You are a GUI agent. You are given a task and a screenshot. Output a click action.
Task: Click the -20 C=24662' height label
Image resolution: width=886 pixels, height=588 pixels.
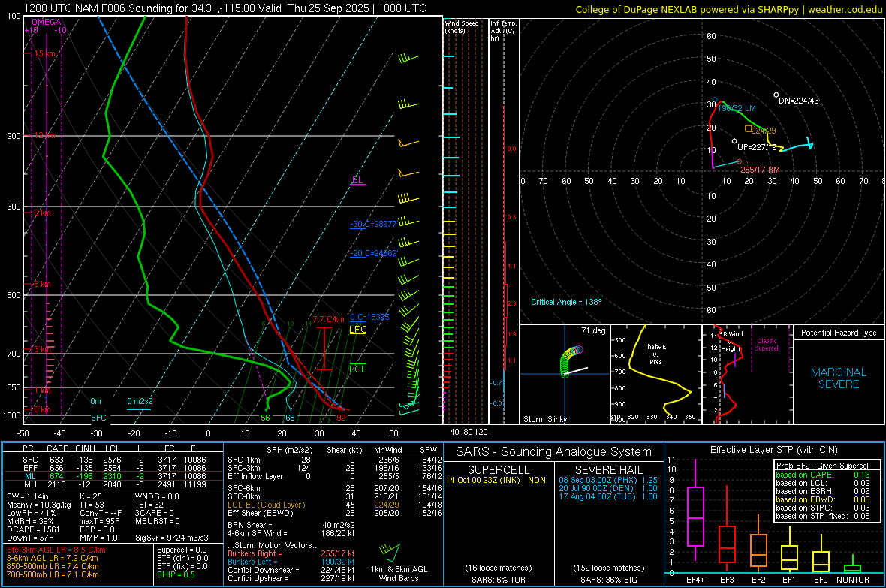(x=373, y=253)
